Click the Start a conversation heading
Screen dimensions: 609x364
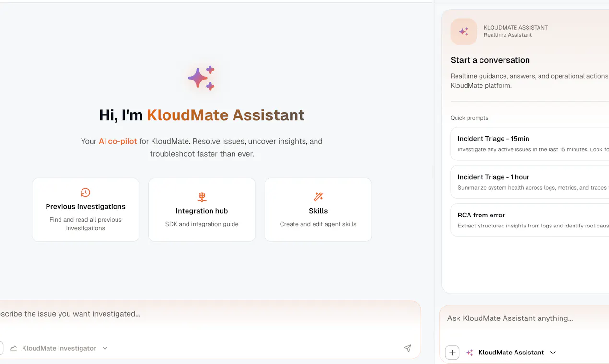(x=490, y=60)
